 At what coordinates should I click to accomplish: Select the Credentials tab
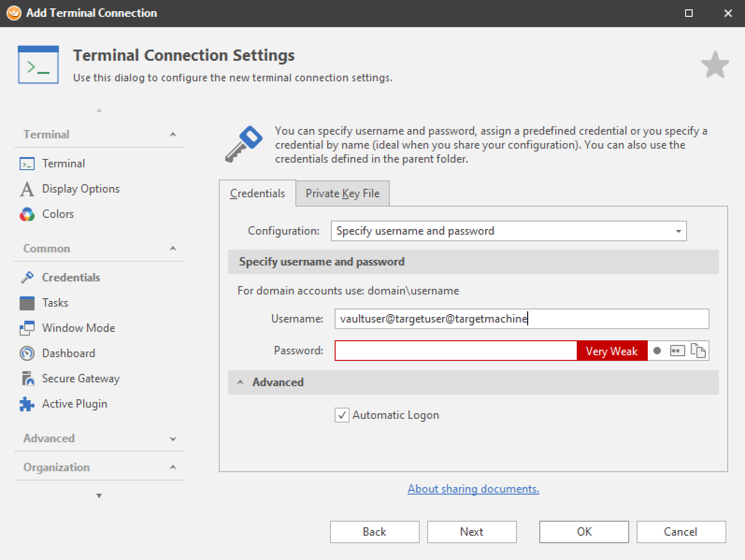(x=258, y=194)
